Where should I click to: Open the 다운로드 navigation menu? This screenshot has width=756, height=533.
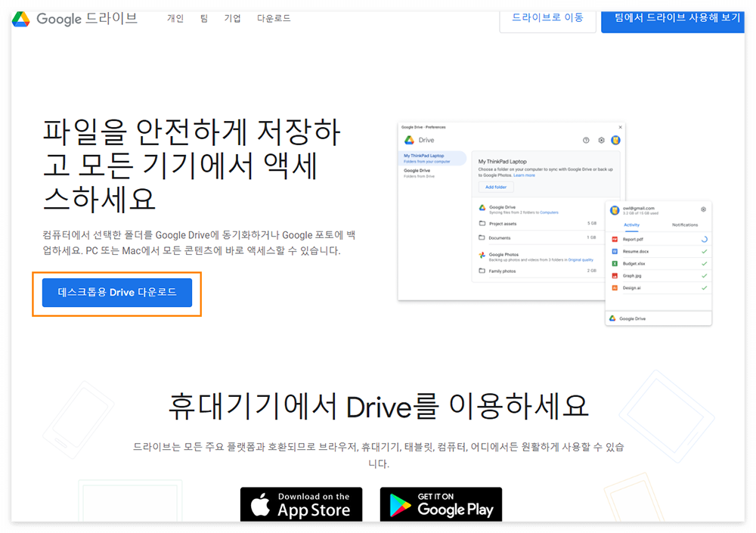point(274,18)
